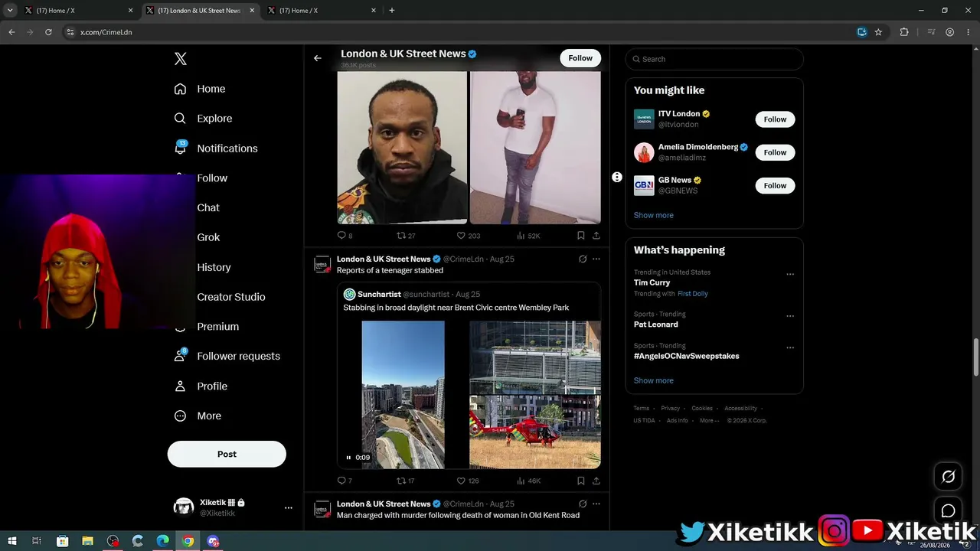980x551 pixels.
Task: Click the X logo in the sidebar
Action: (181, 59)
